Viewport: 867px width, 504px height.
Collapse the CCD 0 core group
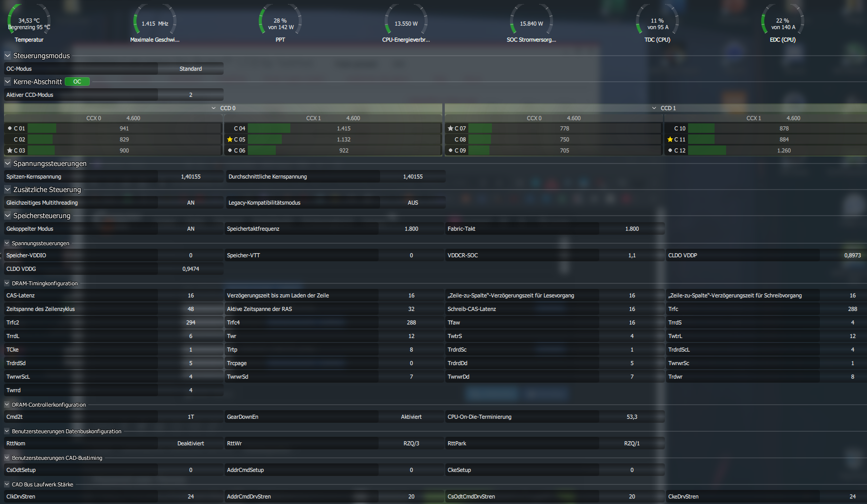[x=214, y=108]
